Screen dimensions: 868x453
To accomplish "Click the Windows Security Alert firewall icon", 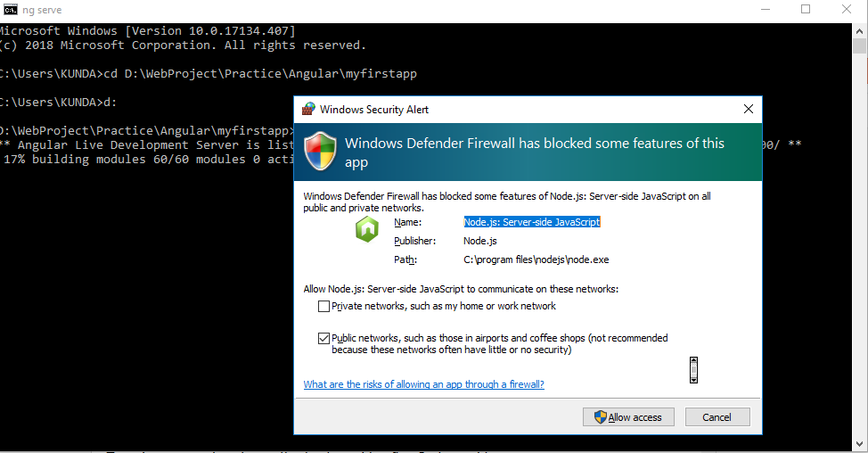I will point(308,110).
